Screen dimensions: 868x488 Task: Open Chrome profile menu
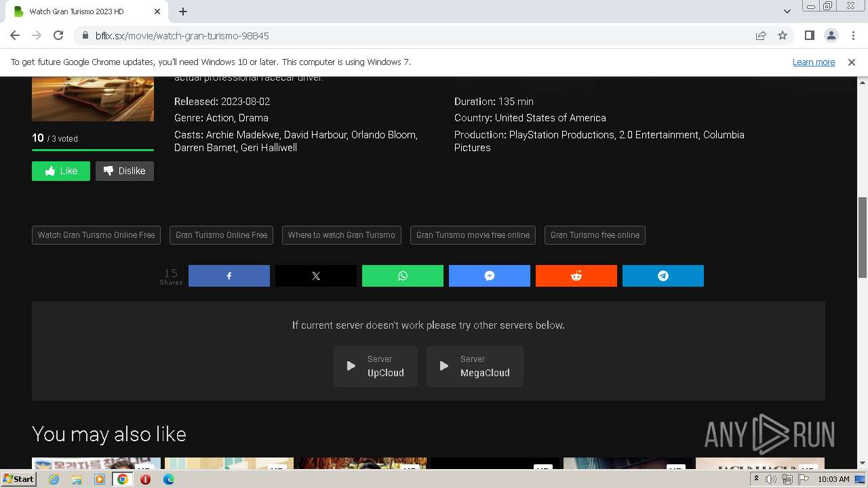831,35
